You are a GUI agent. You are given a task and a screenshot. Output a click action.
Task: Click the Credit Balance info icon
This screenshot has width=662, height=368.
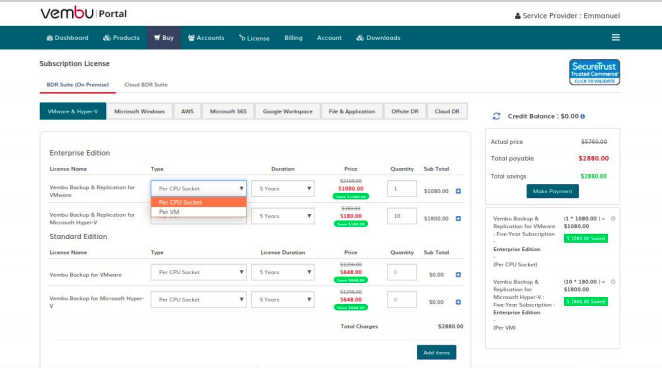(x=583, y=116)
